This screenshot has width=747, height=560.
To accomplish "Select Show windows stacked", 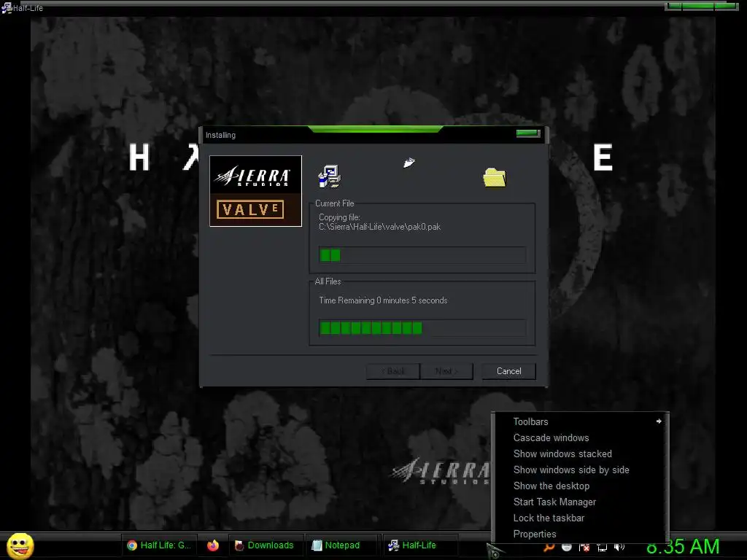I will pyautogui.click(x=580, y=454).
